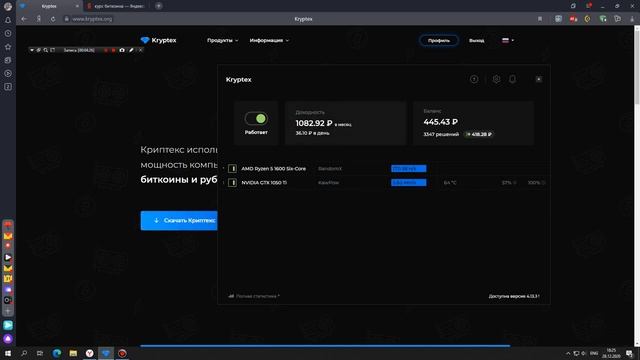Switch to the Kryptex browser tab
This screenshot has width=640, height=360.
49,6
